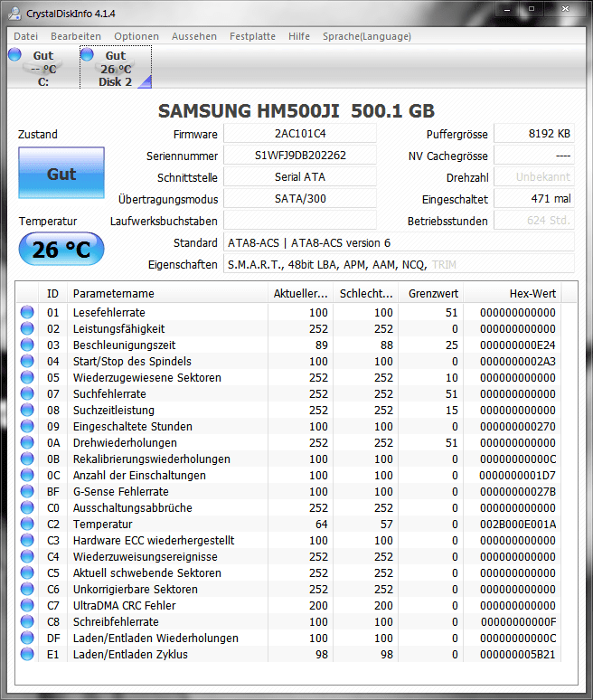Viewport: 593px width, 700px height.
Task: Click status orb for Aktuell schwebende Sektoren
Action: [x=27, y=572]
